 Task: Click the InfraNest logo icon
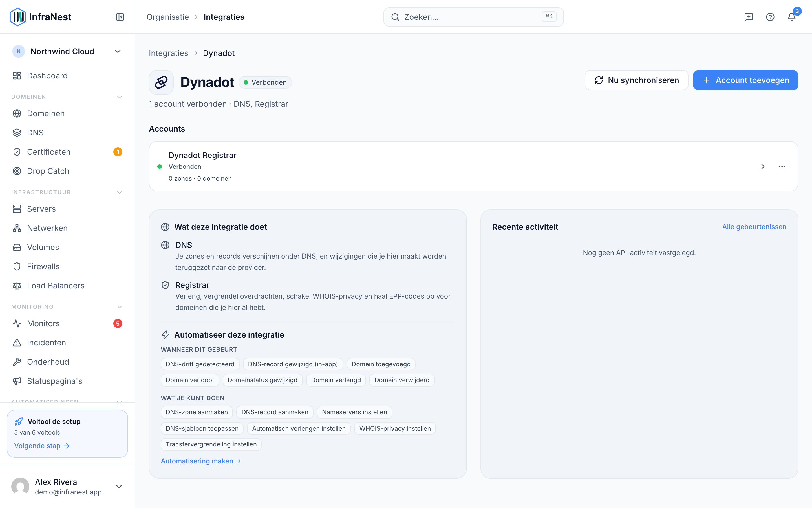17,17
